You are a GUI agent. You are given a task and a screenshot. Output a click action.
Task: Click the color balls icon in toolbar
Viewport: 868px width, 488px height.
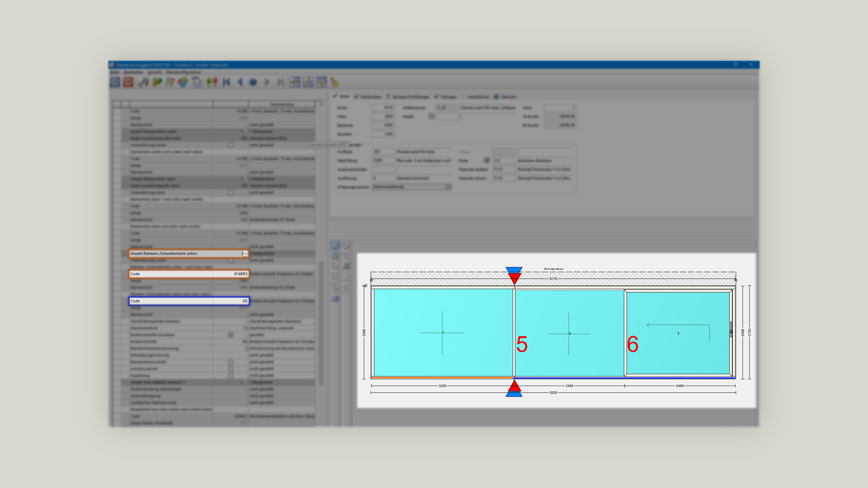[x=183, y=82]
